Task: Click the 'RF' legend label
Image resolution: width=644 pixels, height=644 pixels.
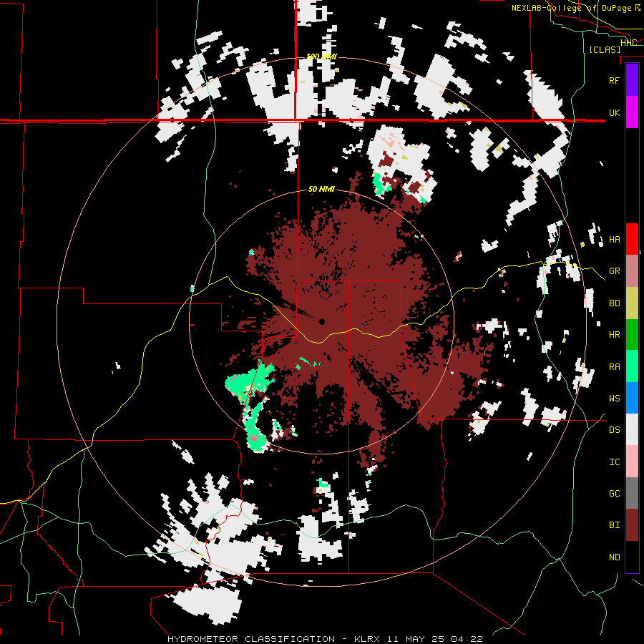Action: click(614, 80)
